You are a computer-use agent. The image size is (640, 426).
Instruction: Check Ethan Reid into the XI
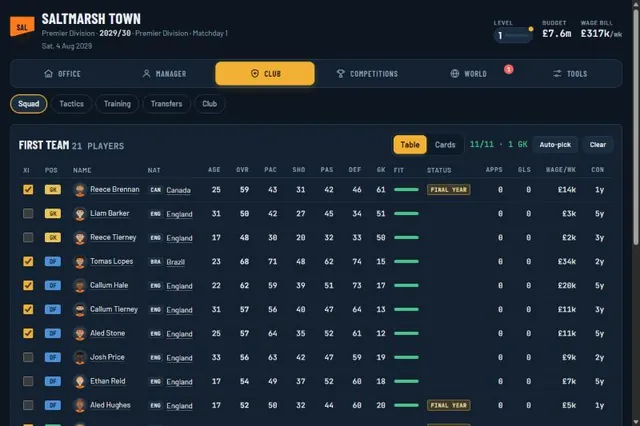(x=28, y=381)
